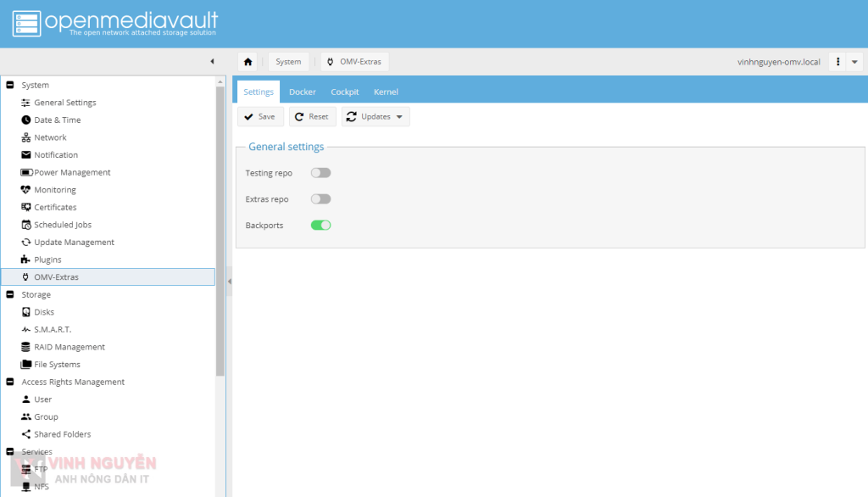Viewport: 868px width, 497px height.
Task: Click the File Systems folder icon
Action: click(25, 364)
